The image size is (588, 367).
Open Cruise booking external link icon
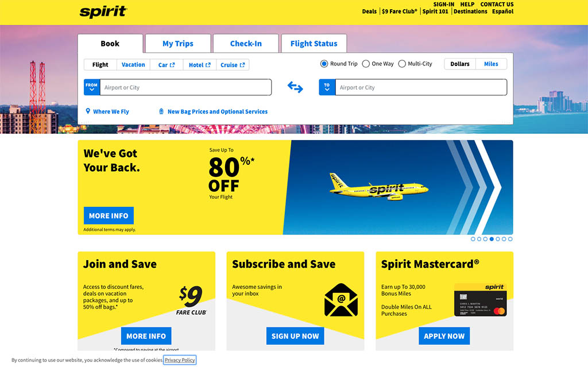(x=242, y=65)
